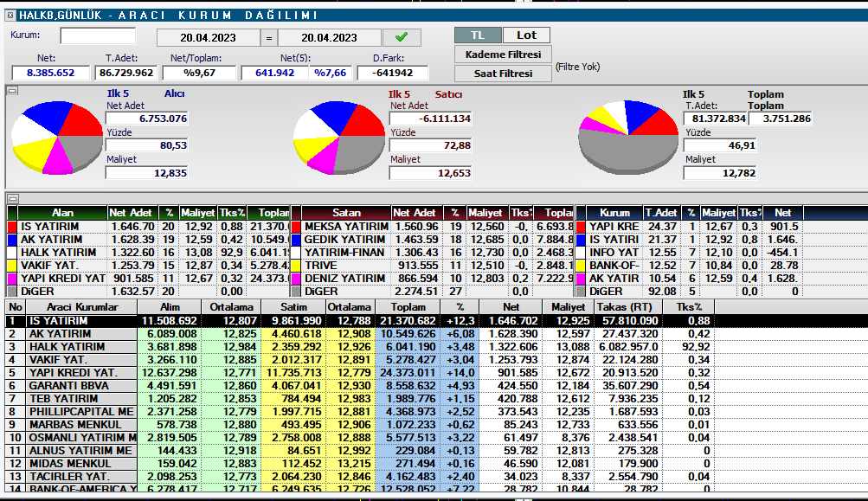Viewport: 868px width, 501px height.
Task: Sort by the Alan column header
Action: [62, 213]
